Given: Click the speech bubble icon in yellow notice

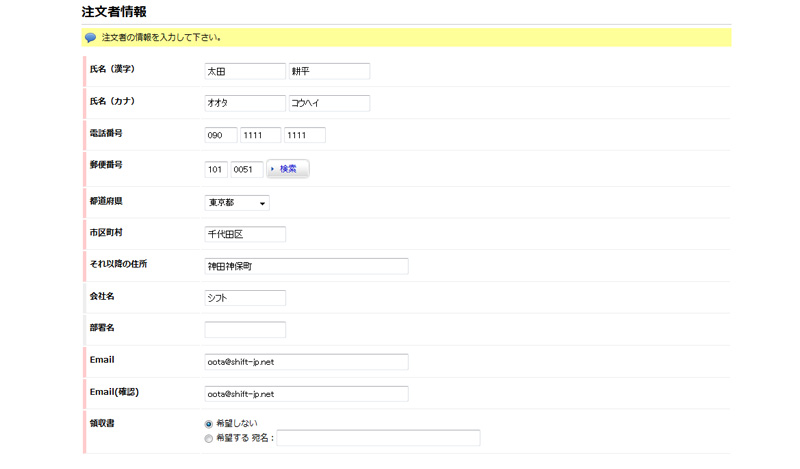Looking at the screenshot, I should [x=90, y=38].
